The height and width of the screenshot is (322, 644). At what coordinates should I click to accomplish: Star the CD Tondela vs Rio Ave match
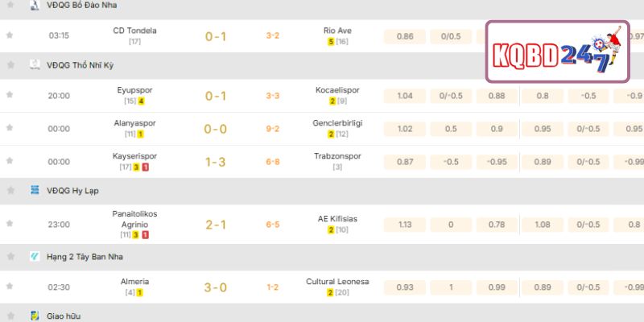point(10,35)
